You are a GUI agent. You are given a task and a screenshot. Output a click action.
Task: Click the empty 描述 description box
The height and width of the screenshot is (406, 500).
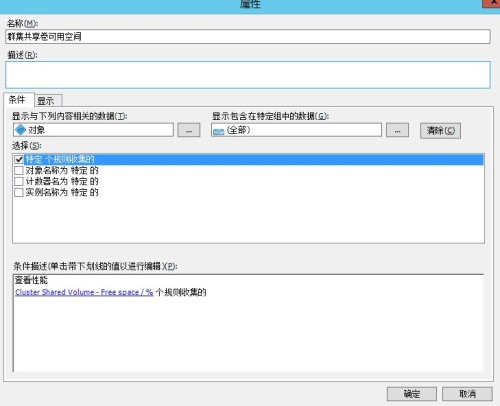[248, 75]
